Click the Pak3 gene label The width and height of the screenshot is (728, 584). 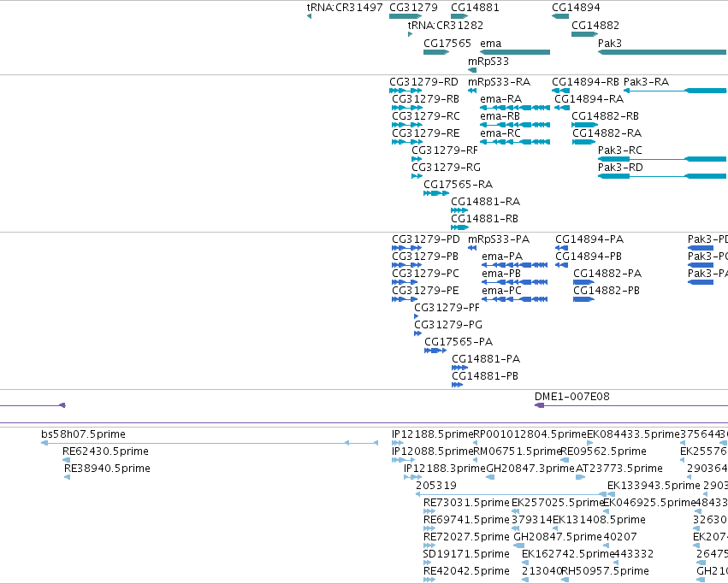[610, 43]
